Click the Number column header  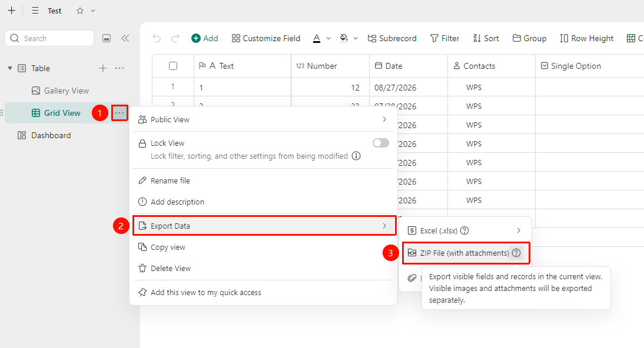point(330,66)
